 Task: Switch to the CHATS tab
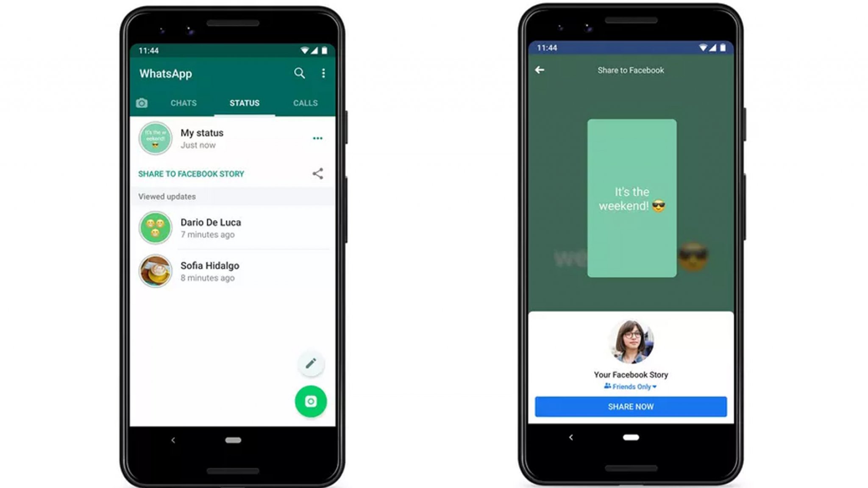pos(183,103)
